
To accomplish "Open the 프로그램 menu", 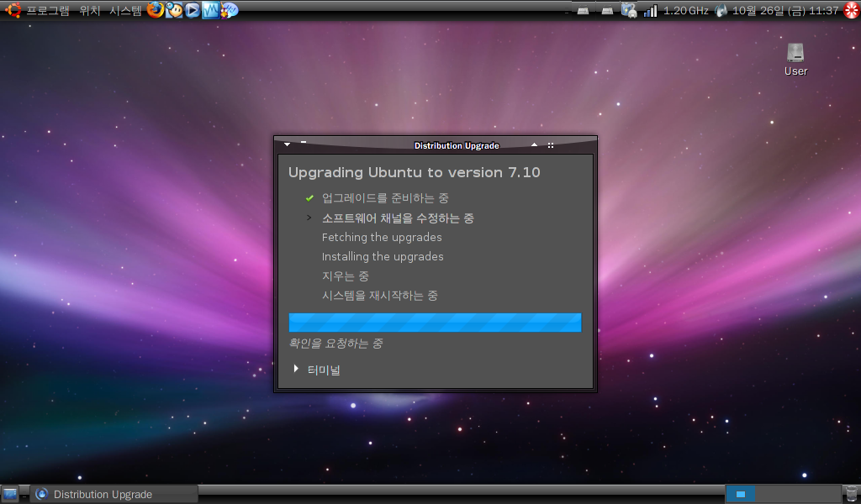I will click(48, 10).
